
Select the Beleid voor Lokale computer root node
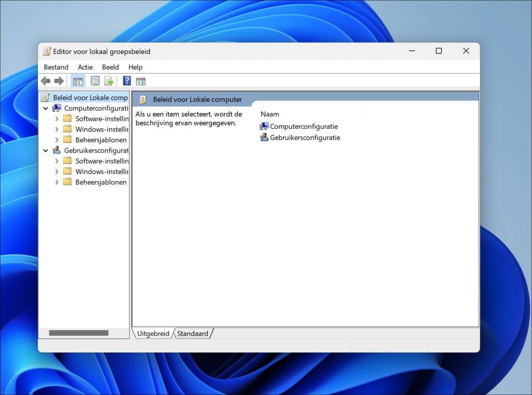(90, 98)
